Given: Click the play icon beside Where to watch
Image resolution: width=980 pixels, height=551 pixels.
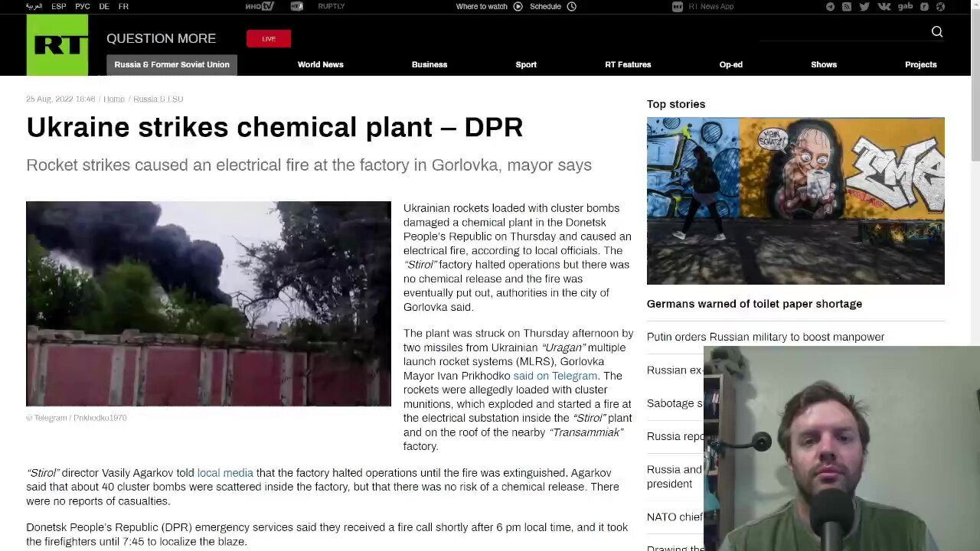Looking at the screenshot, I should click(x=518, y=6).
